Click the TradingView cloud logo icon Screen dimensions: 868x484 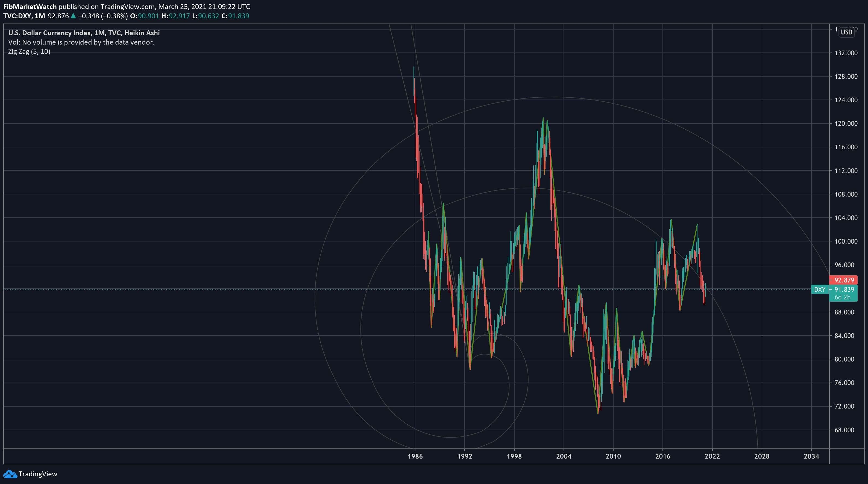coord(10,474)
